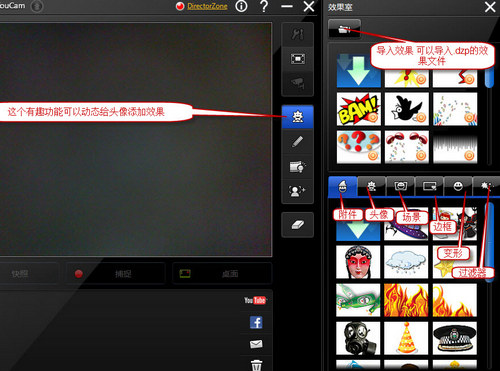Choose the black sound-wave effect thumbnail
Image resolution: width=500 pixels, height=371 pixels.
click(x=455, y=147)
